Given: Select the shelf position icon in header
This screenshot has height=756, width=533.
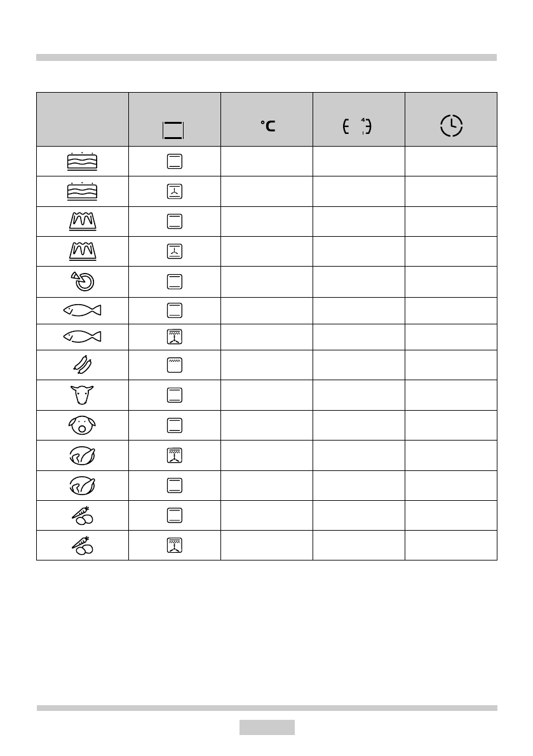Looking at the screenshot, I should (x=358, y=126).
